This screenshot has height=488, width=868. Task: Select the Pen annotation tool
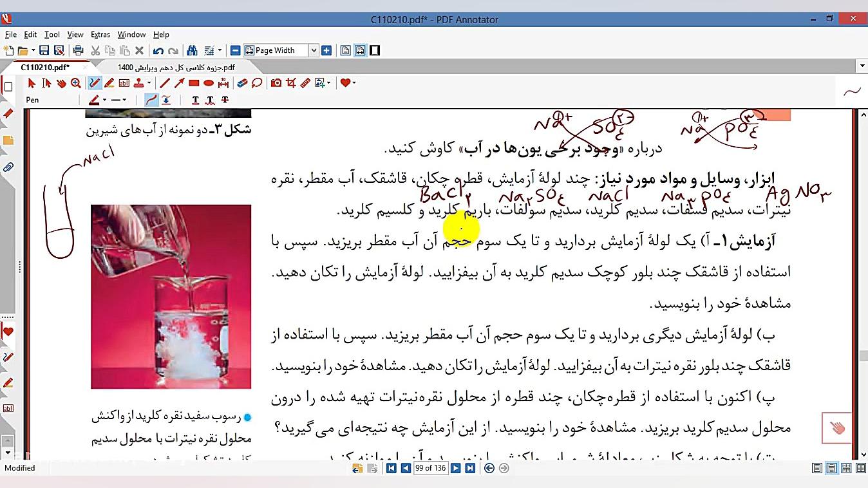[93, 82]
